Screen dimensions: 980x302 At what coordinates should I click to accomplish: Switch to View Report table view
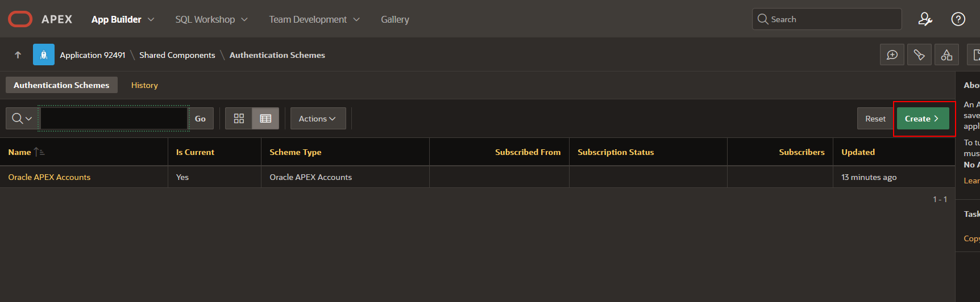[265, 119]
